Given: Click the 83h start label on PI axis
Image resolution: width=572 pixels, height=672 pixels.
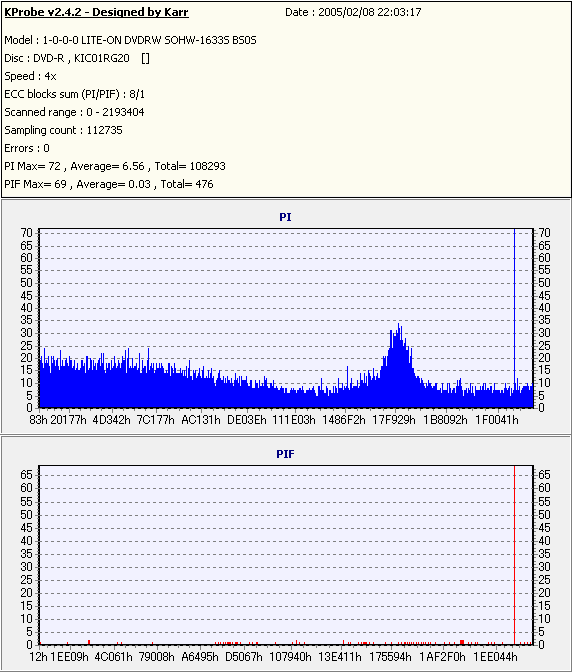Looking at the screenshot, I should coord(38,420).
